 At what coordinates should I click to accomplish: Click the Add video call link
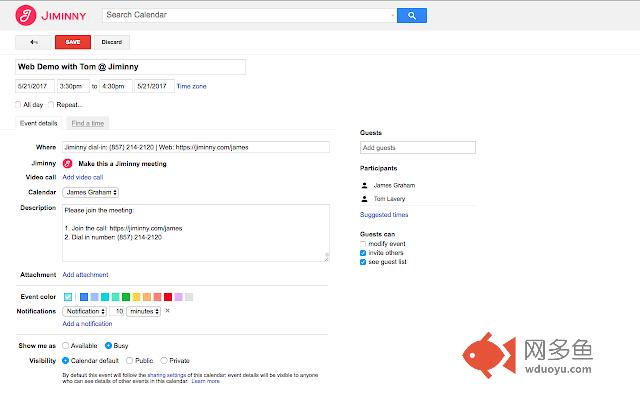pos(82,177)
